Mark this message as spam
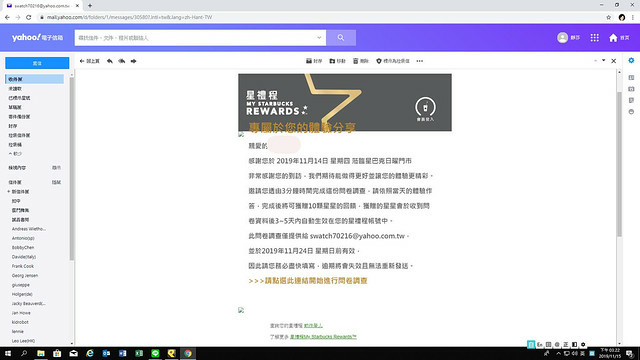The height and width of the screenshot is (360, 640). tap(393, 61)
